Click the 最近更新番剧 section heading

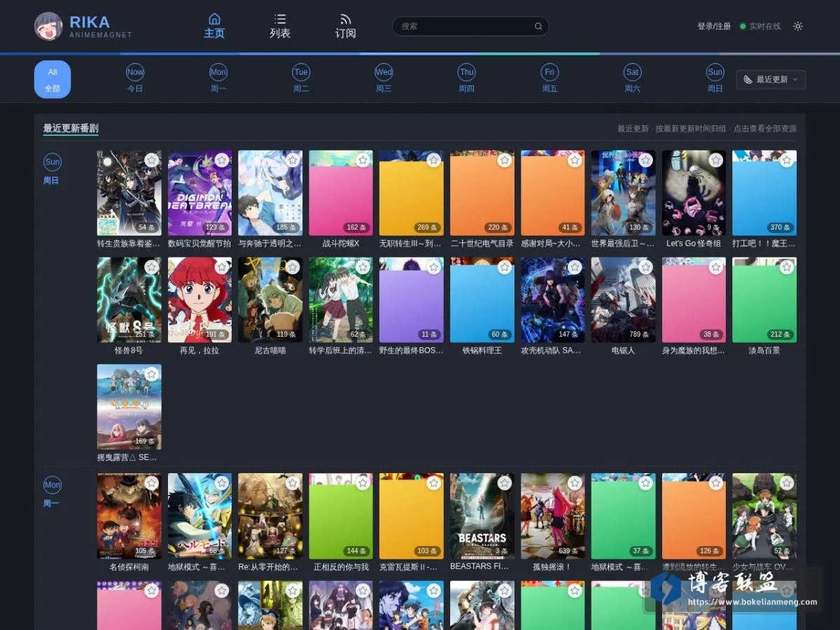click(71, 129)
